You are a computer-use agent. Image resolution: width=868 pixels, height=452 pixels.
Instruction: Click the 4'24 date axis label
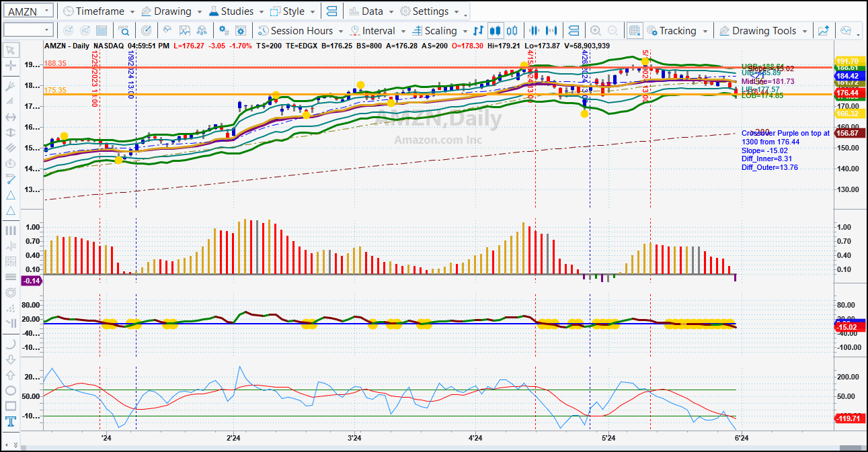[x=475, y=438]
